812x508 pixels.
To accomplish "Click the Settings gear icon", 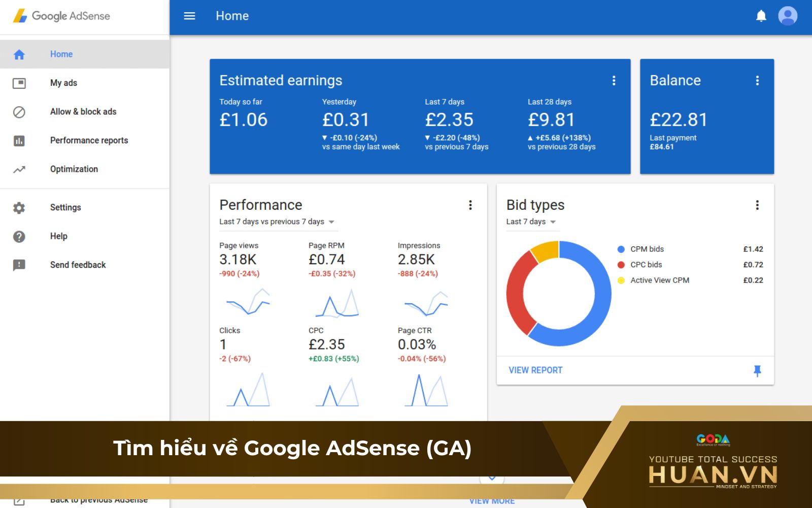I will [19, 207].
